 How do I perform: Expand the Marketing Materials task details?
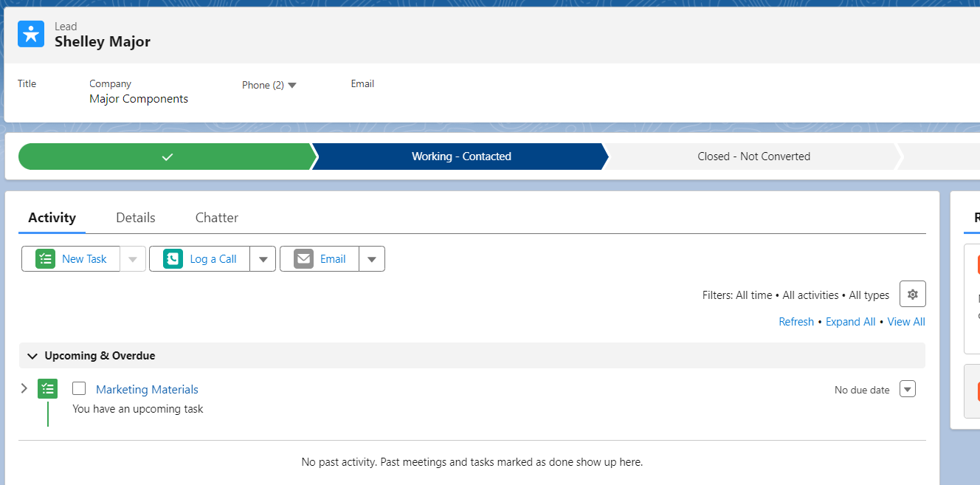click(24, 388)
